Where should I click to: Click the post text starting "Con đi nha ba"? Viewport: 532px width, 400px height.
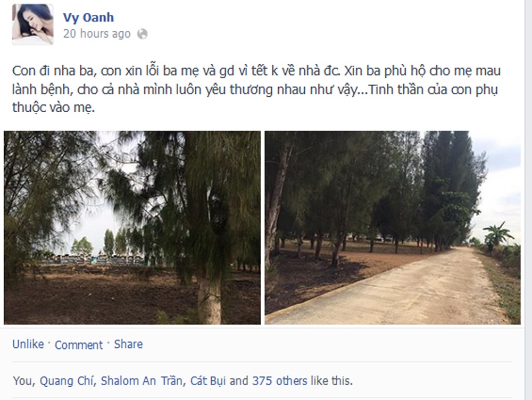(x=256, y=89)
